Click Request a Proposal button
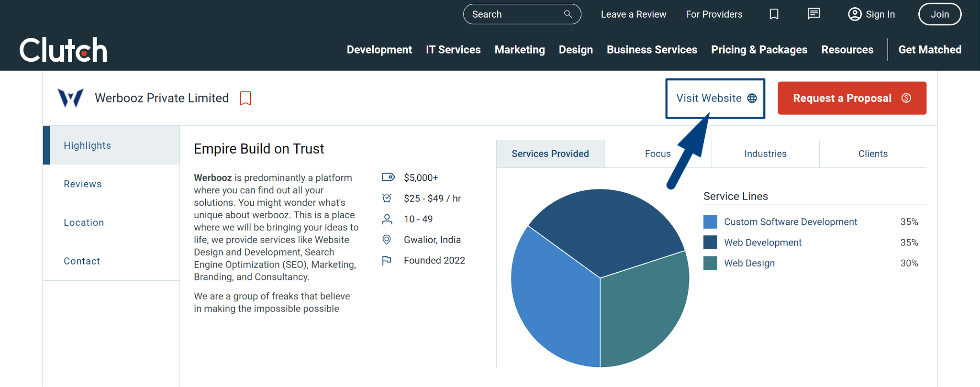Viewport: 980px width, 387px height. point(852,98)
